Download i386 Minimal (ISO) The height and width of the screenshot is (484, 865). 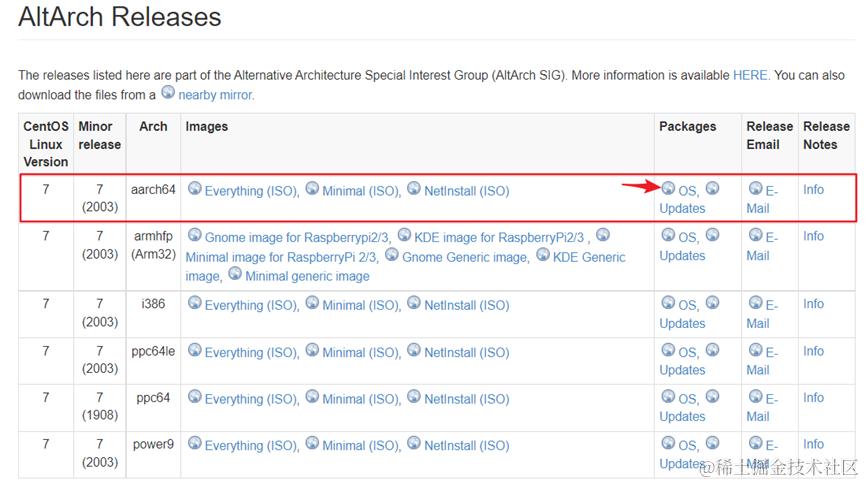pos(361,305)
